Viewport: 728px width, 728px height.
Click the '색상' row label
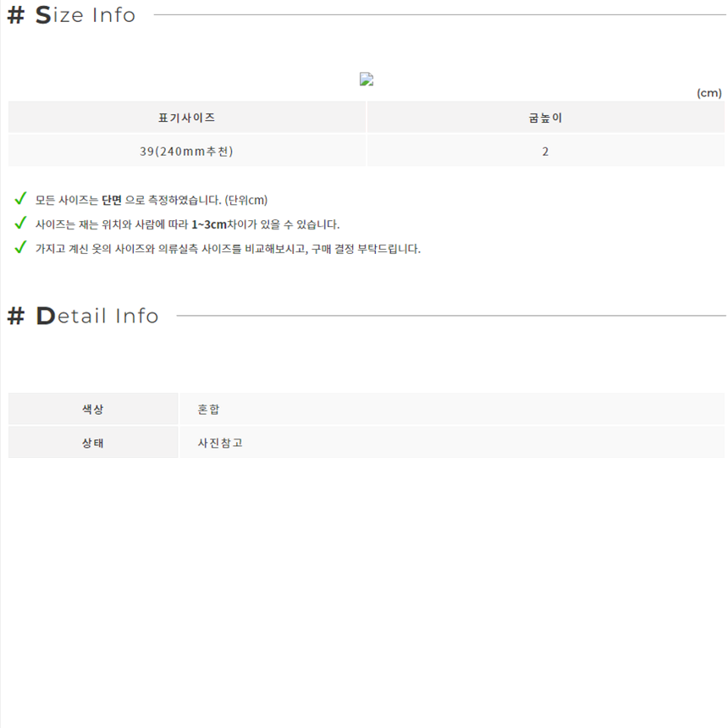click(93, 409)
